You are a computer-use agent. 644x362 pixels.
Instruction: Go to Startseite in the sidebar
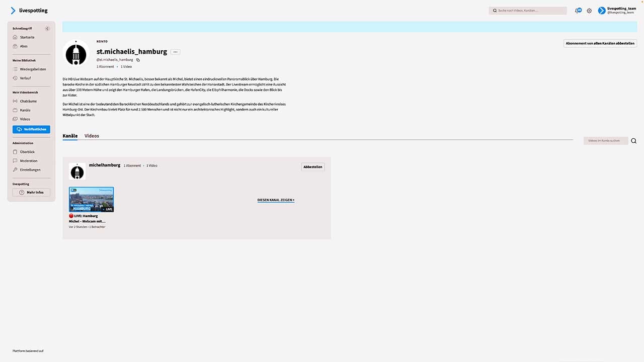tap(27, 37)
